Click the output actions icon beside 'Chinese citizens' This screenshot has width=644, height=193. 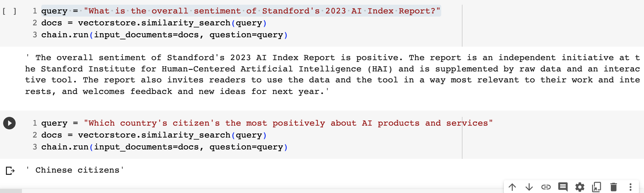pos(10,170)
